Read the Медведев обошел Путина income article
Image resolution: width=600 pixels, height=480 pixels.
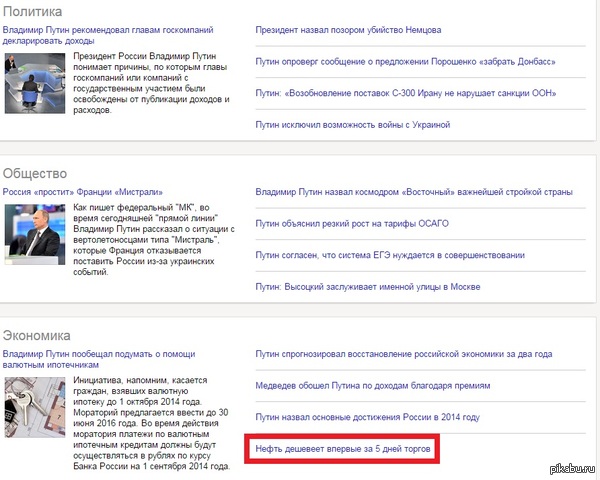(373, 385)
